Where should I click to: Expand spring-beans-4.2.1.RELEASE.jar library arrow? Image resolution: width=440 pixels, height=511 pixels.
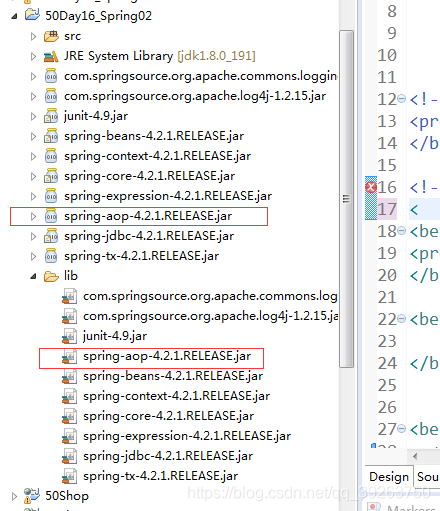click(x=33, y=136)
